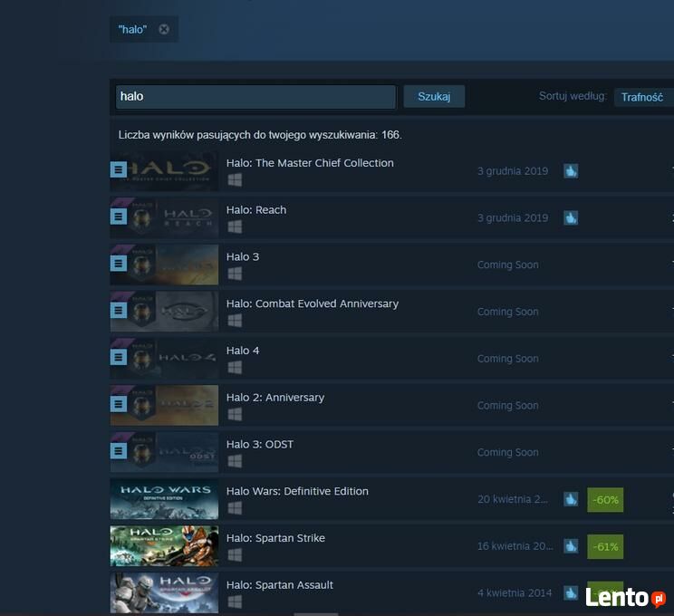Click wishlist icon on Halo 3 thumbnail

pyautogui.click(x=118, y=264)
